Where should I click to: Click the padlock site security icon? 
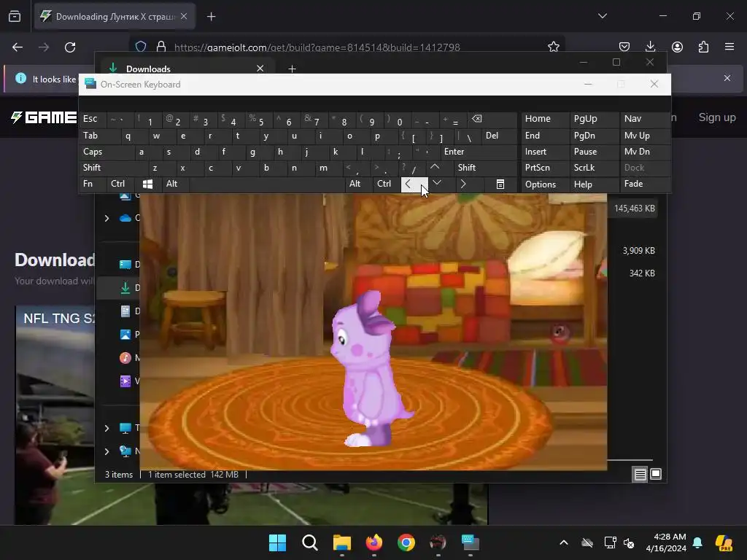[161, 47]
